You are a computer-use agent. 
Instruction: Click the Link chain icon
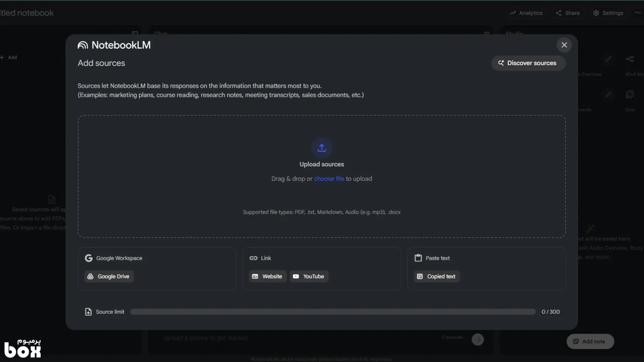(x=253, y=258)
